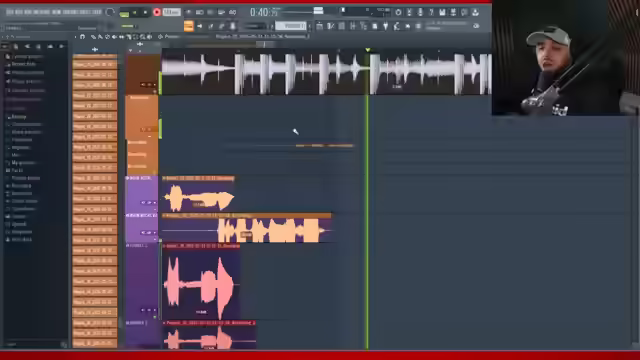Toggle the green pattern/song mode switch
This screenshot has height=360, width=640.
[124, 14]
